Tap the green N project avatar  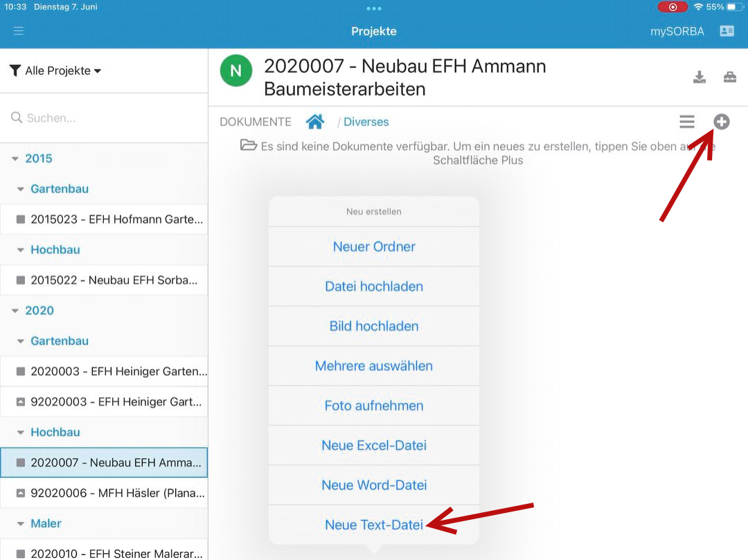pyautogui.click(x=236, y=71)
